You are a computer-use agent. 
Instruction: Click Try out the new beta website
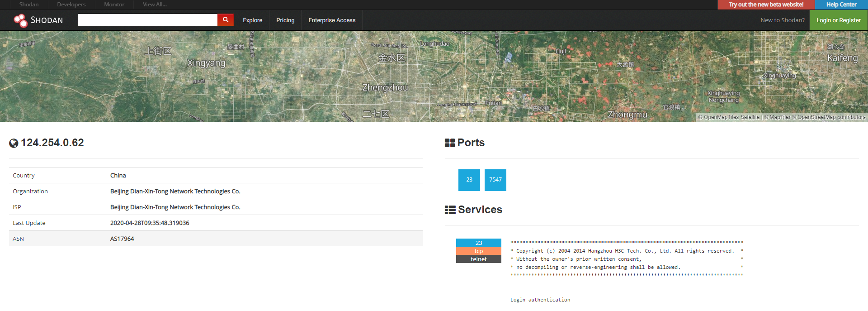(766, 5)
